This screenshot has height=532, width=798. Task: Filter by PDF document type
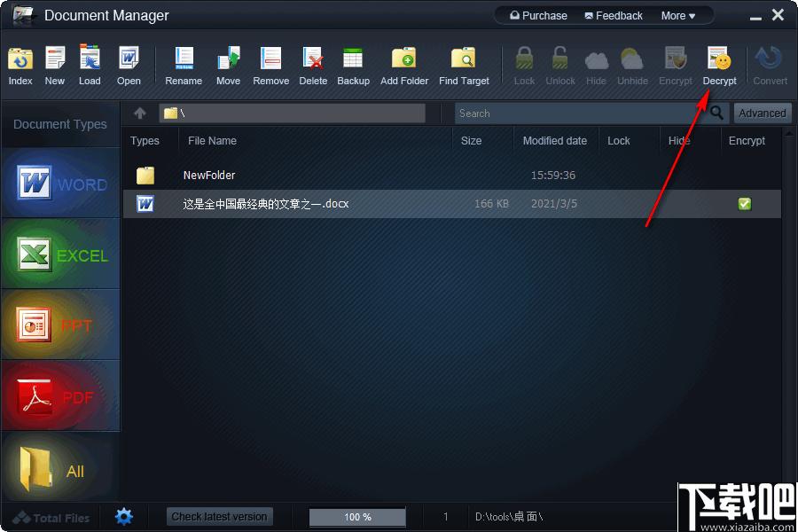click(61, 395)
